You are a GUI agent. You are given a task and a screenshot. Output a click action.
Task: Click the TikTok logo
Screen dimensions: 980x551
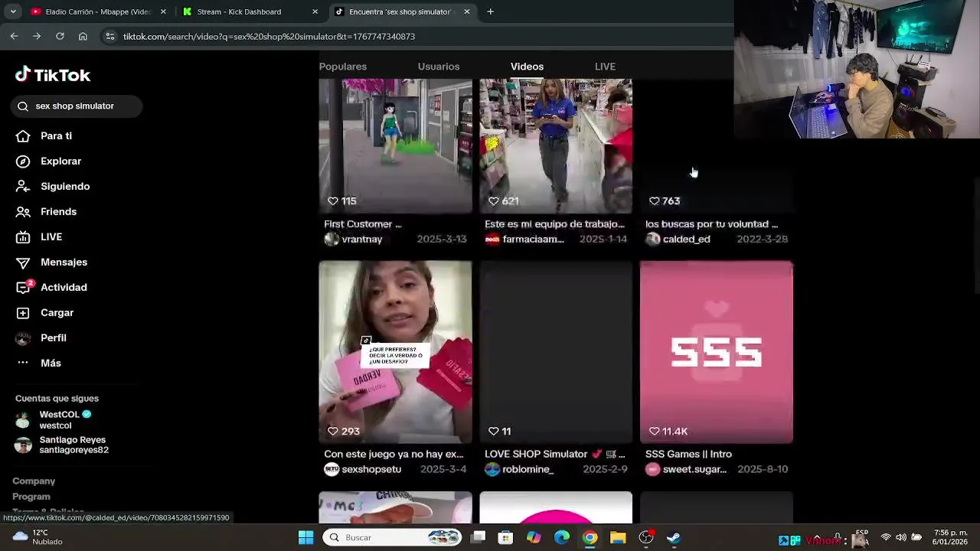click(x=53, y=74)
